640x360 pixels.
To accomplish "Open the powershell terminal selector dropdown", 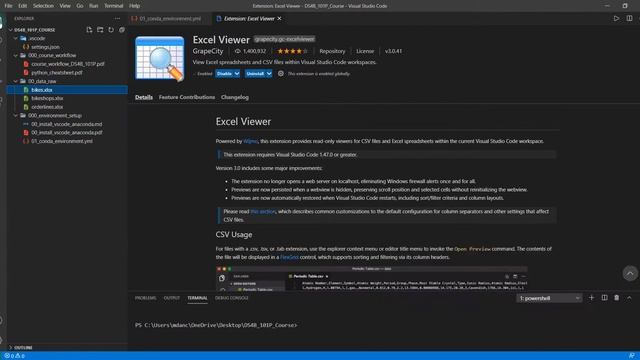I will [x=549, y=298].
